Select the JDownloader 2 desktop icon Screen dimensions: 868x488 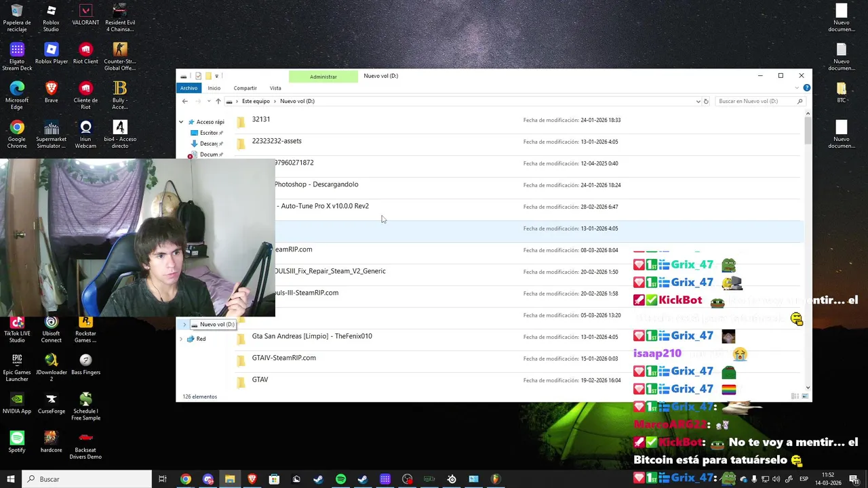(x=51, y=368)
